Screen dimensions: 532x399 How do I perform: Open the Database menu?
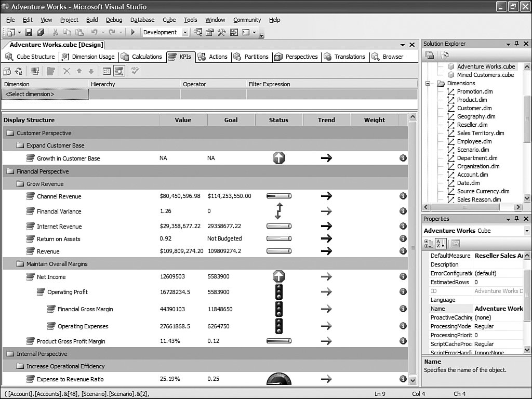click(x=142, y=20)
